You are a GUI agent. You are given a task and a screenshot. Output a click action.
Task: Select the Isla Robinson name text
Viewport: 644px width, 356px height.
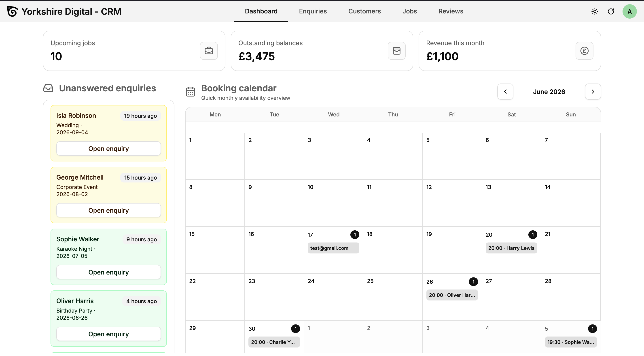point(76,116)
